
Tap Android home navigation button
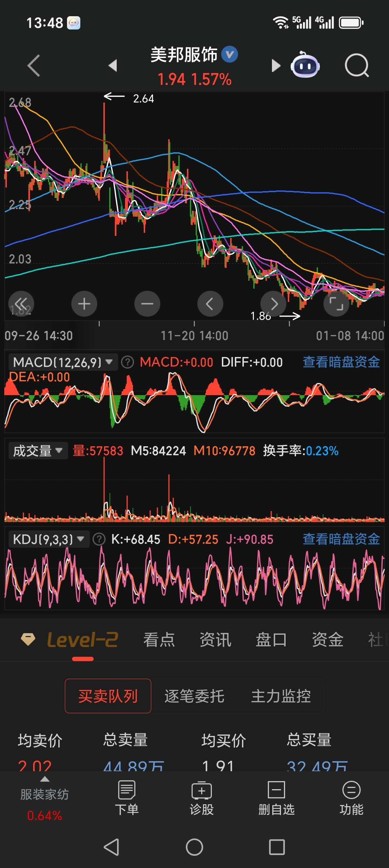[x=194, y=847]
